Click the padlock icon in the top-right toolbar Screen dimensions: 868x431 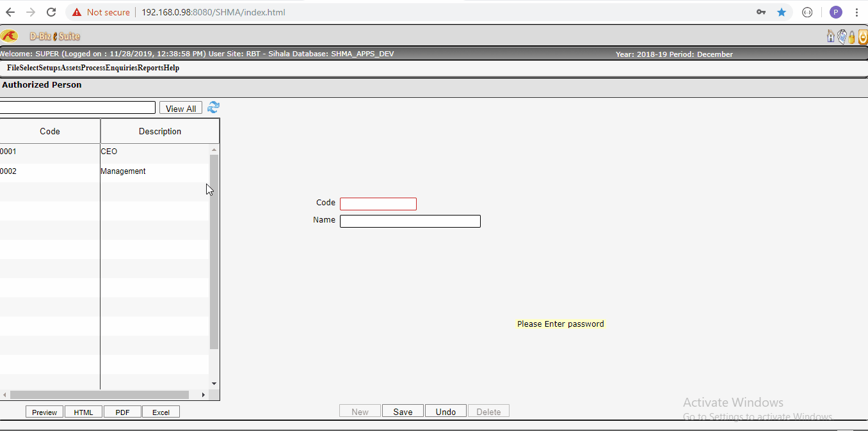[851, 36]
